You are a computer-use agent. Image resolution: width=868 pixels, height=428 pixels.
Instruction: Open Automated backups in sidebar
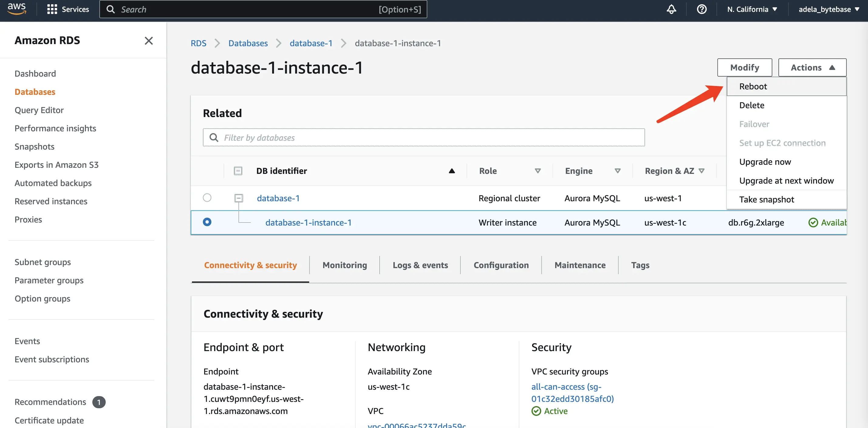click(53, 183)
